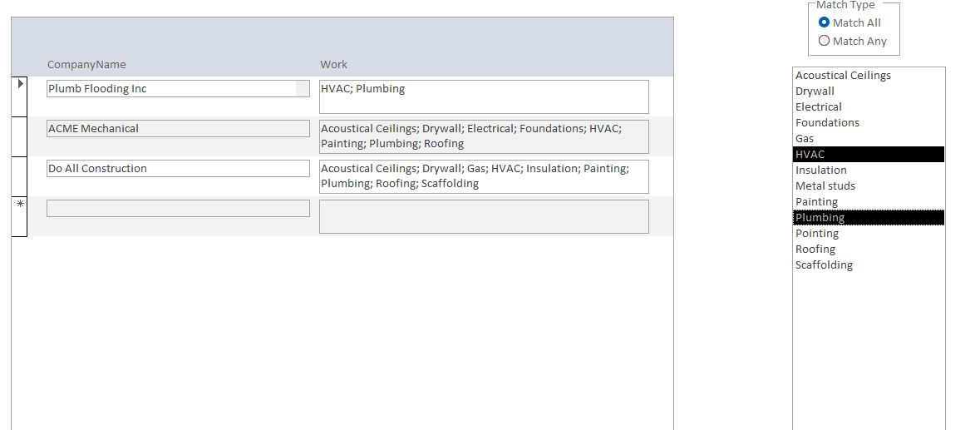Select the Match All radio button
The height and width of the screenshot is (430, 980).
[x=825, y=22]
